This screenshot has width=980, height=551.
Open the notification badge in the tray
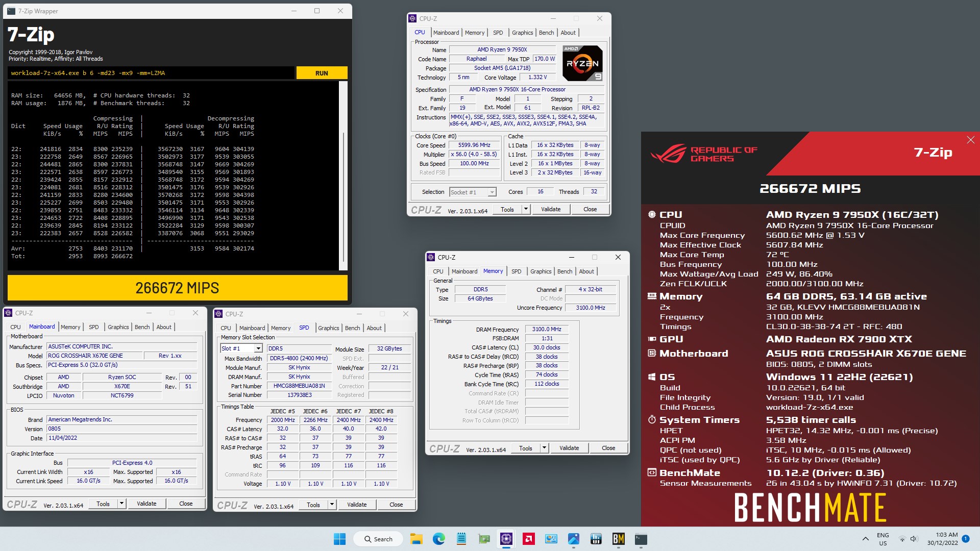point(966,539)
